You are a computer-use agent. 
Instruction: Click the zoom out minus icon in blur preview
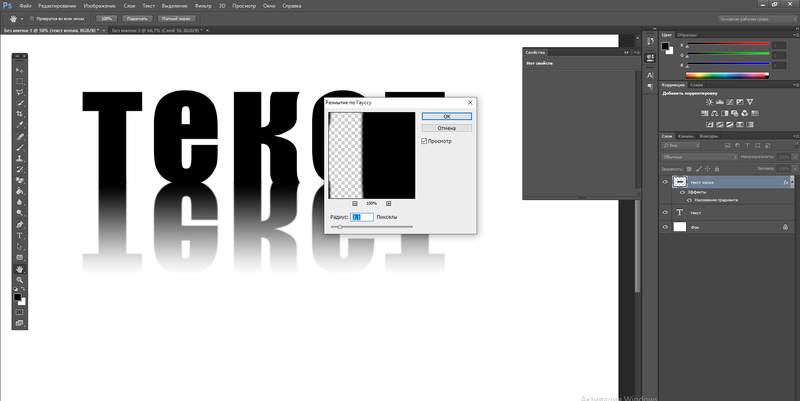point(354,202)
